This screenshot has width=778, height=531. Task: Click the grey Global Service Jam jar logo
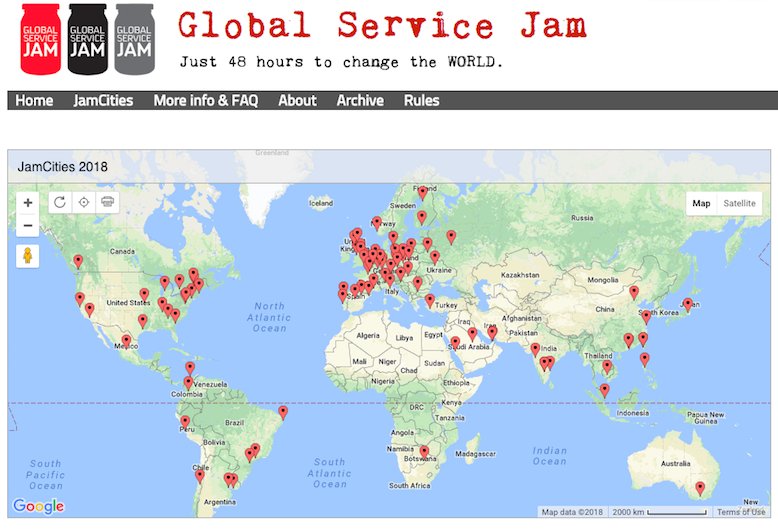pos(134,39)
